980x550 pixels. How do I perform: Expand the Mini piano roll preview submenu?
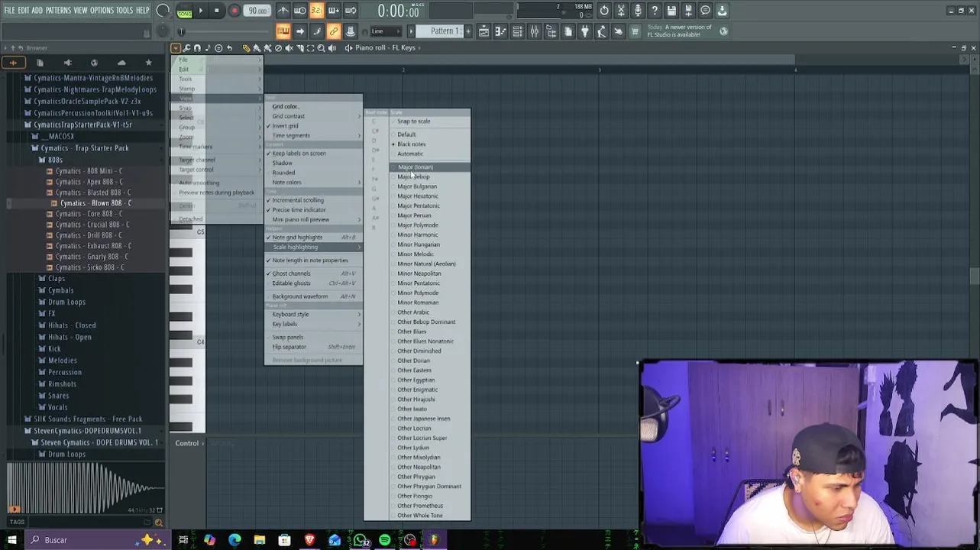click(313, 220)
